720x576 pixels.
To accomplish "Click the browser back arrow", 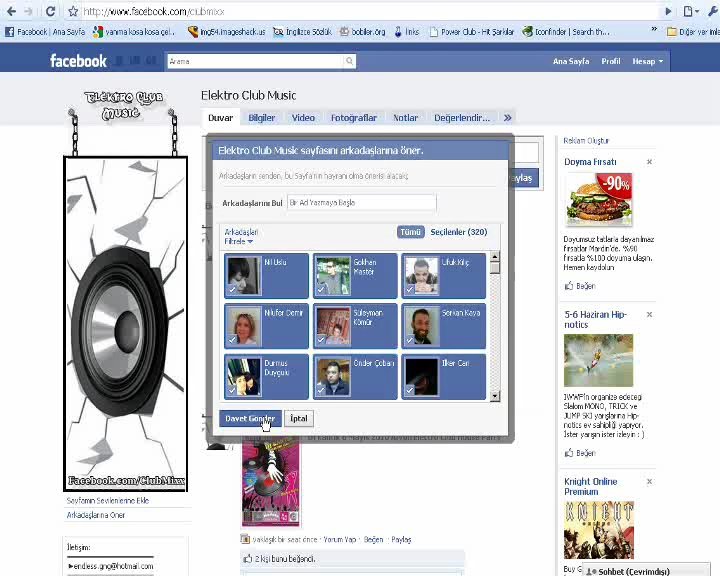I will click(11, 11).
